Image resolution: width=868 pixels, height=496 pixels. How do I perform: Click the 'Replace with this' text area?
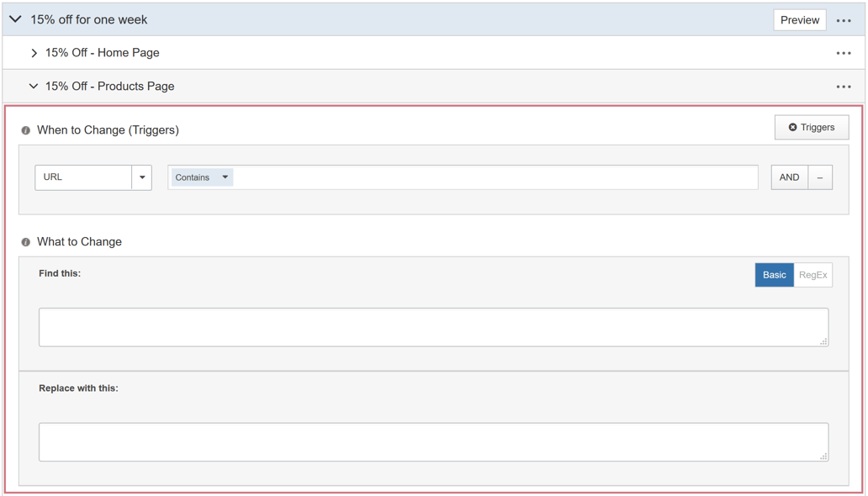coord(433,441)
